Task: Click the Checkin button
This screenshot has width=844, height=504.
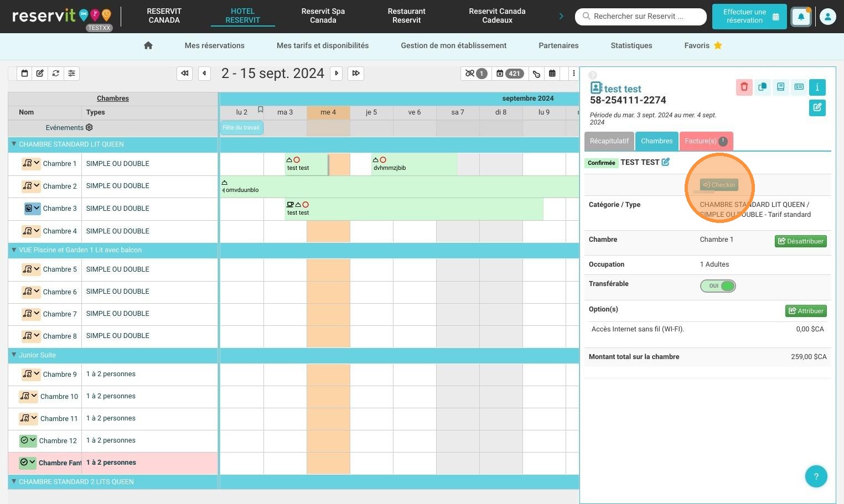Action: pos(719,185)
